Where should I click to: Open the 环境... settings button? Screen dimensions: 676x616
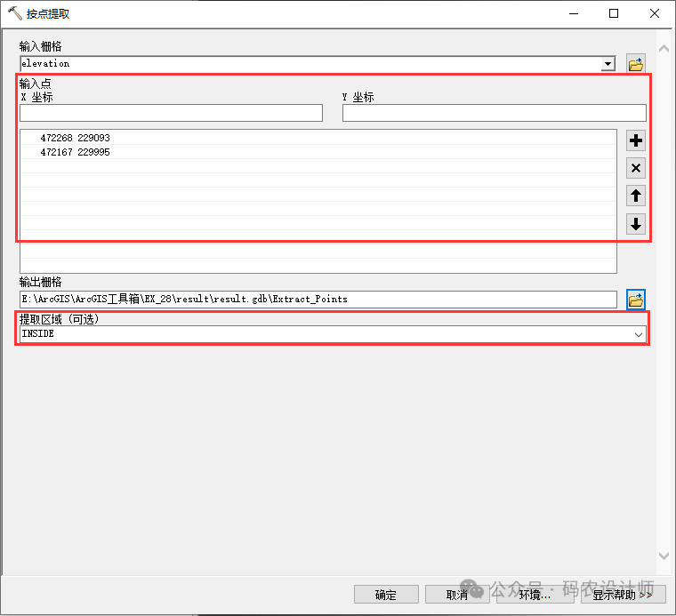(534, 595)
